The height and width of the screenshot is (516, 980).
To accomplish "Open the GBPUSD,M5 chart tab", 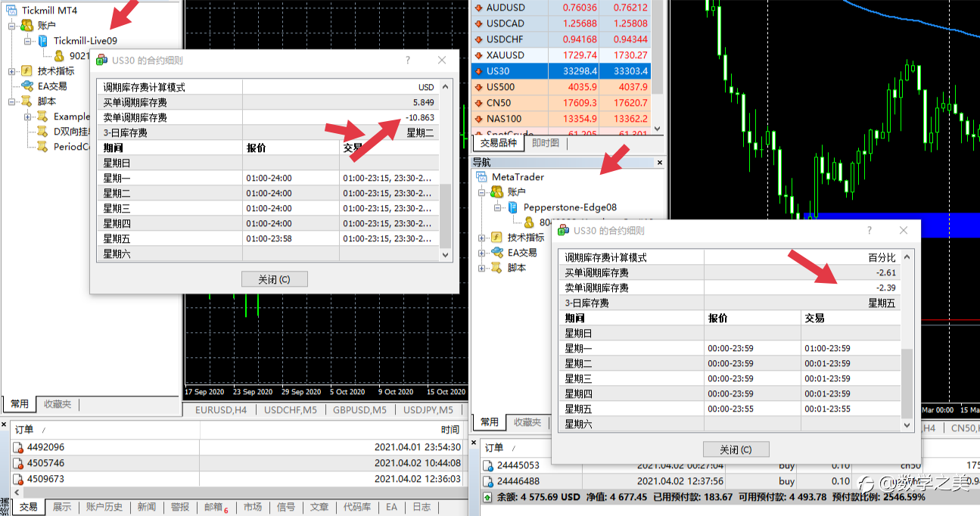I will click(359, 410).
